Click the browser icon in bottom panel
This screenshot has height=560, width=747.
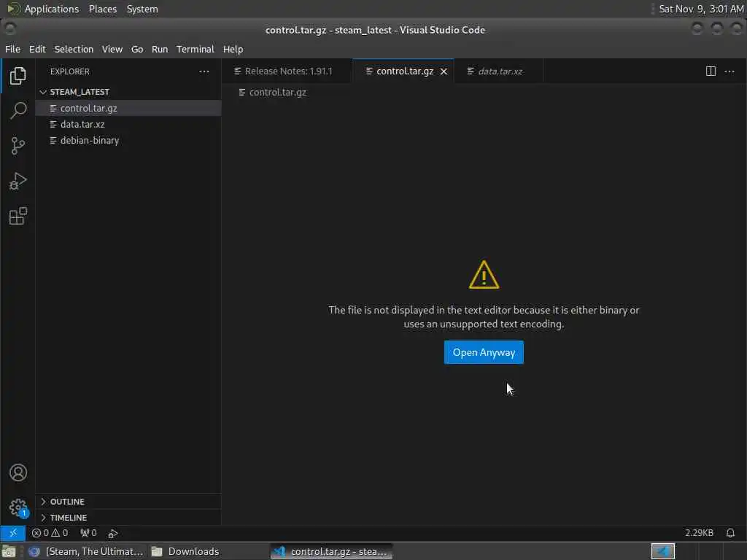point(34,551)
